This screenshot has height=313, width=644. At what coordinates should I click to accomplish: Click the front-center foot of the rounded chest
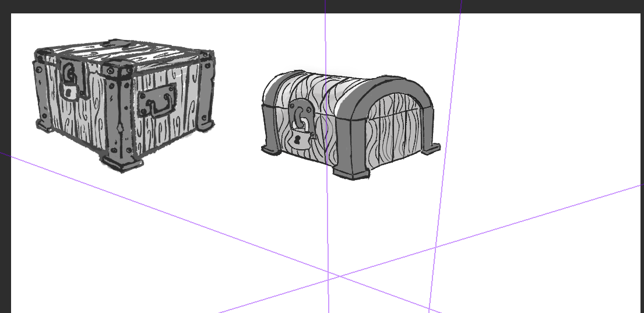coord(351,173)
